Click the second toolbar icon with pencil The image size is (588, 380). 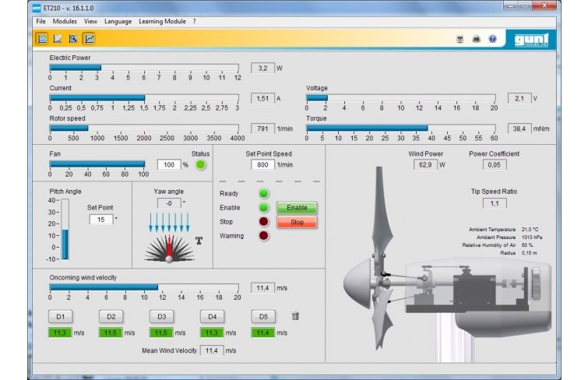(58, 38)
